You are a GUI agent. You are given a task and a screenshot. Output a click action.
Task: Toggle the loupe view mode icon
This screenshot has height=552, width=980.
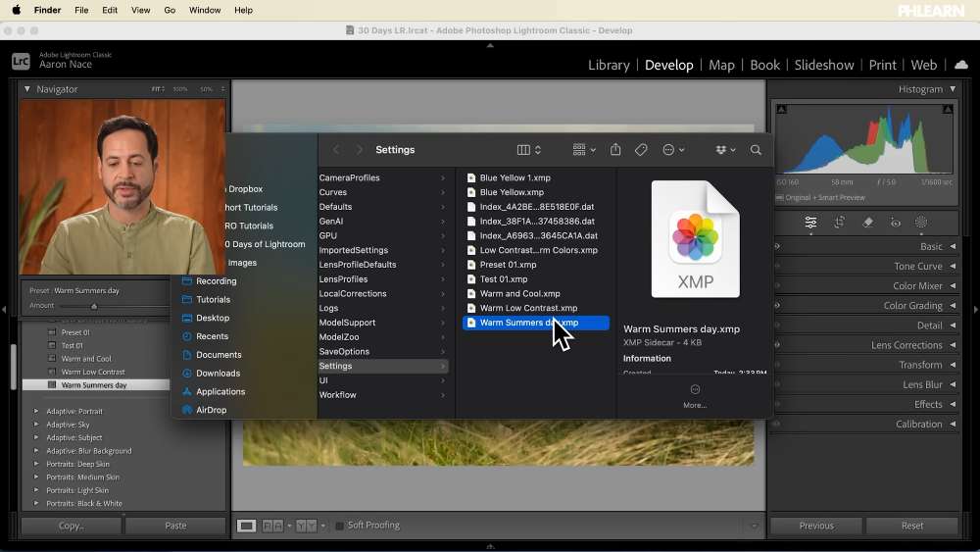[246, 526]
